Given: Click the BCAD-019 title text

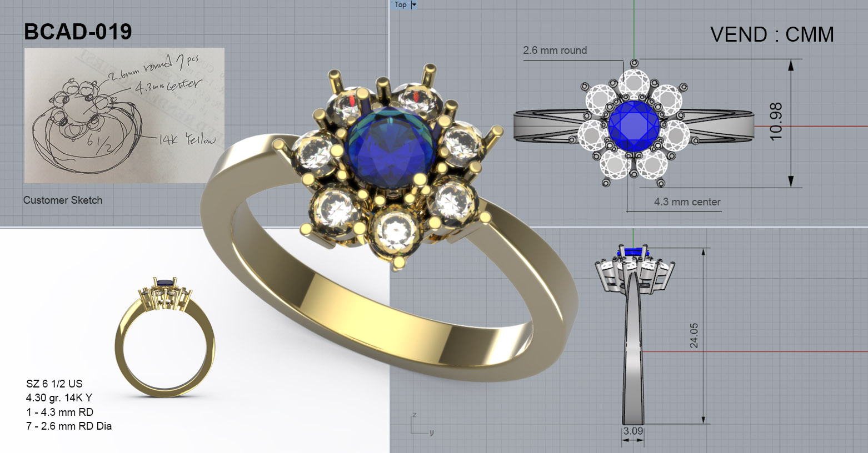Looking at the screenshot, I should click(x=78, y=32).
